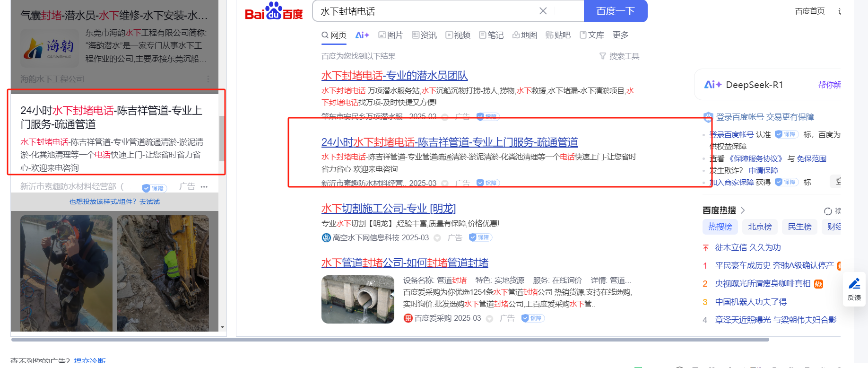Image resolution: width=868 pixels, height=368 pixels.
Task: Clear the search box with the X icon
Action: tap(543, 11)
